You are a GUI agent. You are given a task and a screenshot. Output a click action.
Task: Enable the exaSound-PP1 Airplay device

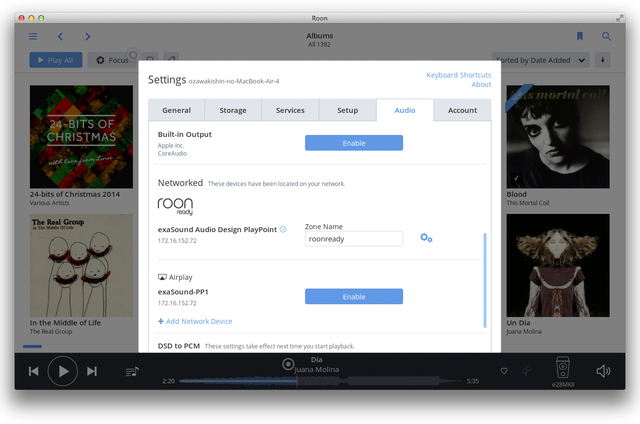pos(354,296)
